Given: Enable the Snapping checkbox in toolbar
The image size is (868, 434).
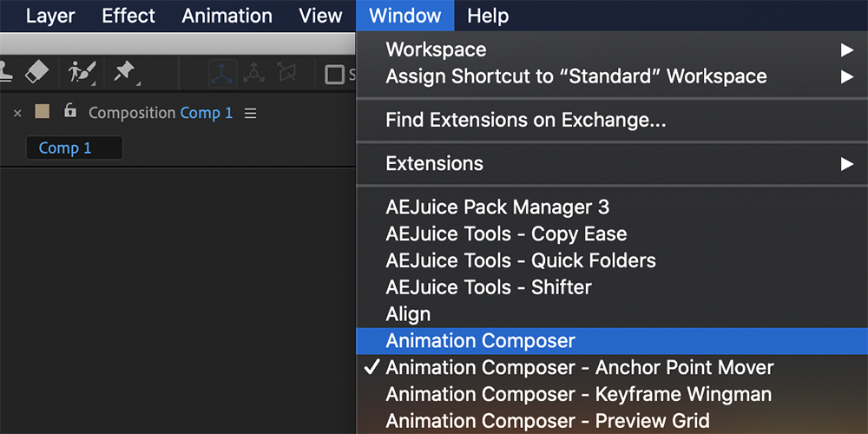Looking at the screenshot, I should [x=334, y=75].
